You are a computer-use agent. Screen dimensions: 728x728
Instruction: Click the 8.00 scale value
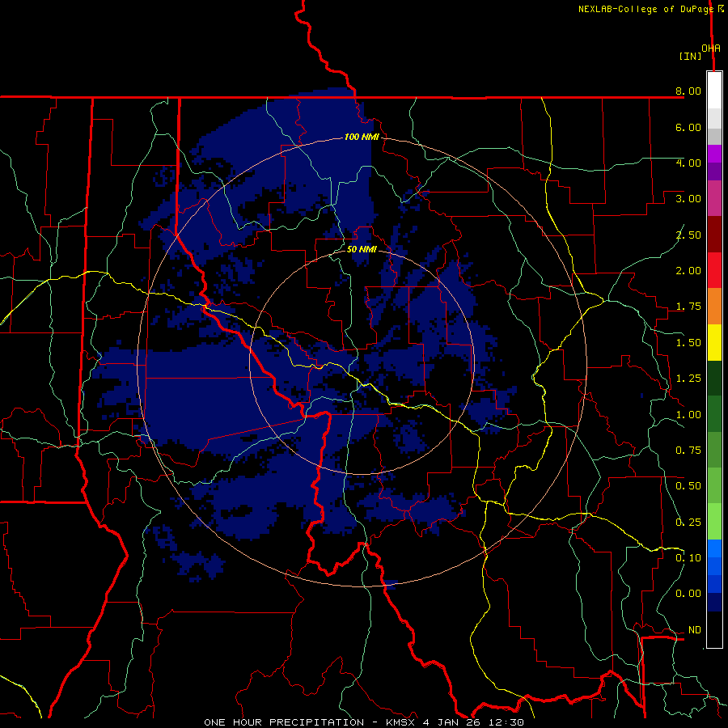point(688,91)
